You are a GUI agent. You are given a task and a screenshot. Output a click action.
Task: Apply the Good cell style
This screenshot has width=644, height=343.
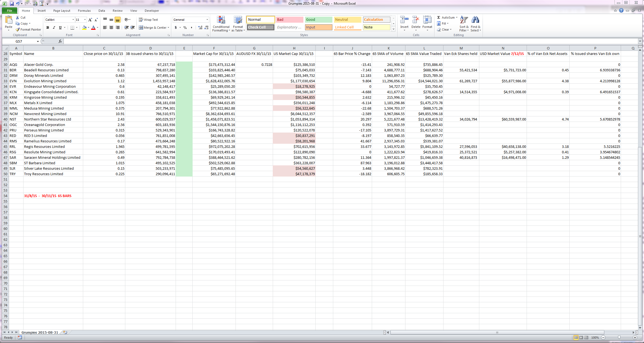[x=318, y=20]
